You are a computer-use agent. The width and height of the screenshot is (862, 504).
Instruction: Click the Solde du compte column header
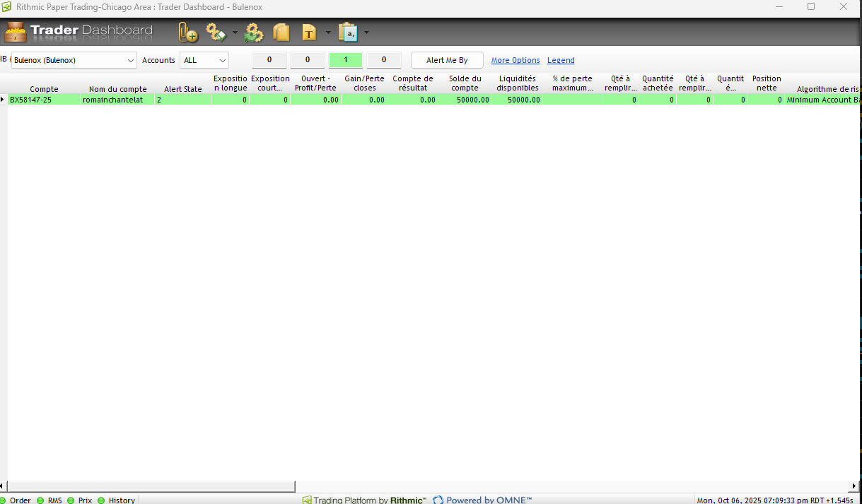click(x=465, y=83)
